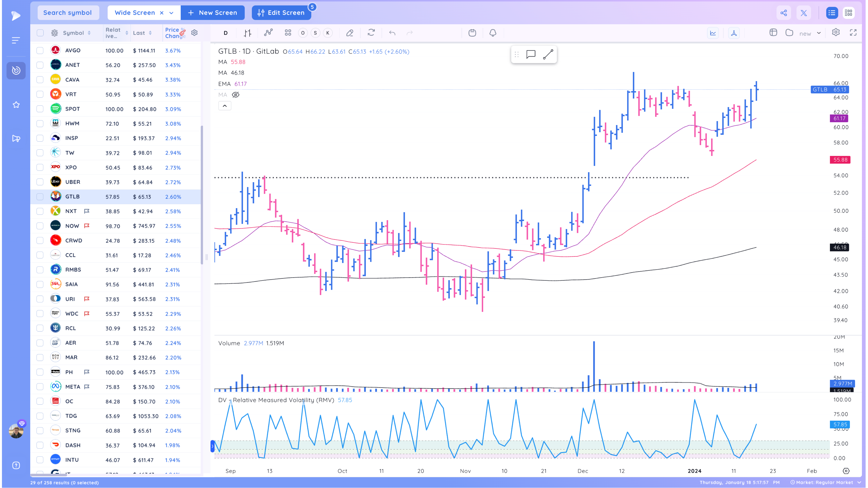
Task: Click the chart axis target icon
Action: [x=846, y=471]
